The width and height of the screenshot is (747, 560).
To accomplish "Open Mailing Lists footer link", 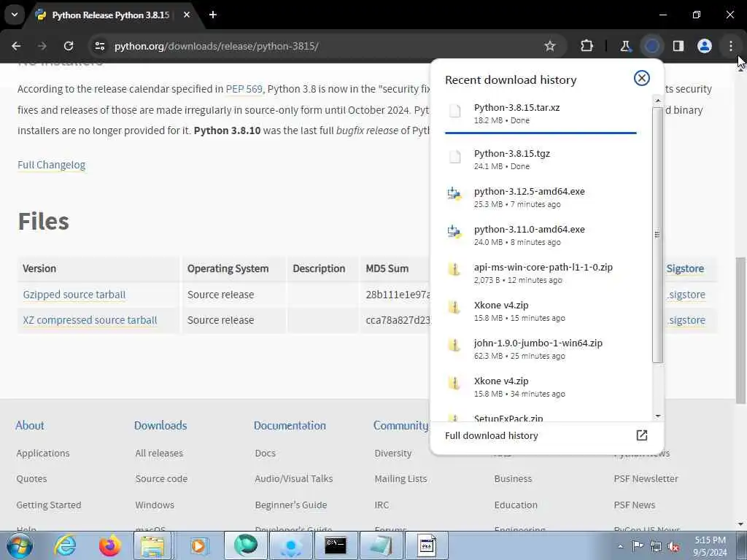I will tap(400, 478).
